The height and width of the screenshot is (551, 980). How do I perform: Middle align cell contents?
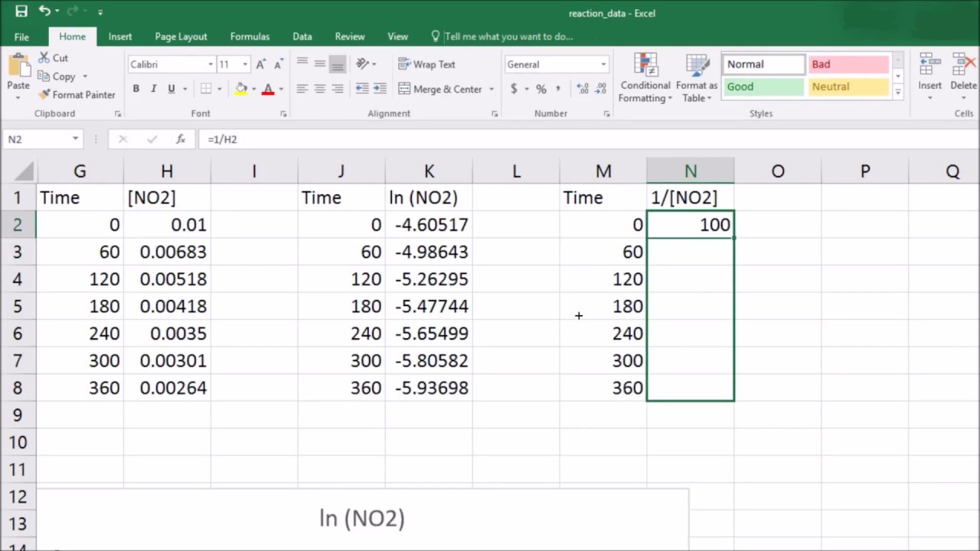pos(320,64)
